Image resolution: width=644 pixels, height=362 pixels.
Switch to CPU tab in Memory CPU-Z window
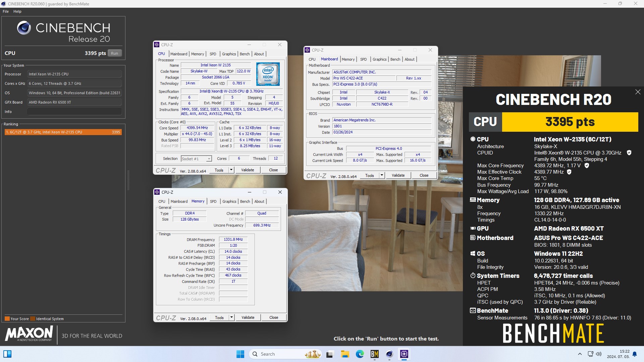tap(162, 201)
